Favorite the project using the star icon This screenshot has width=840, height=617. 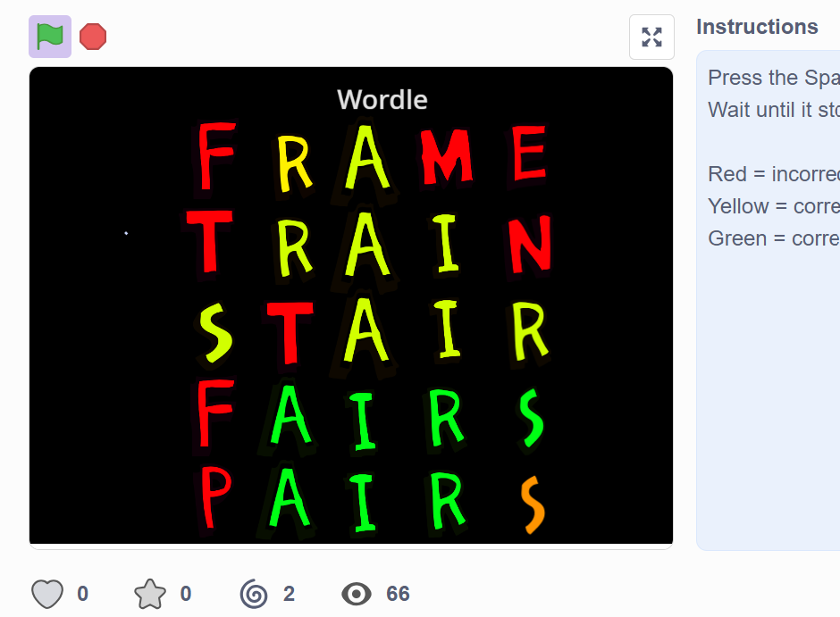click(x=150, y=593)
